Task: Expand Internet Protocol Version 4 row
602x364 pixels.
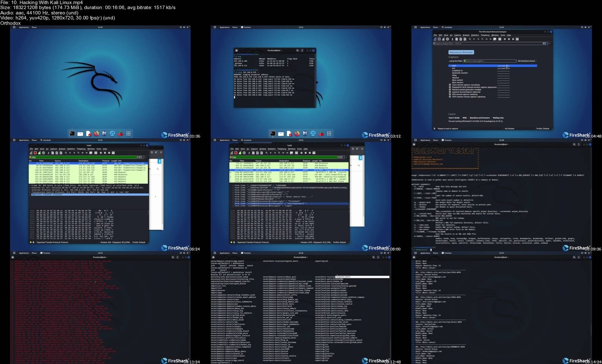Action: (30, 190)
